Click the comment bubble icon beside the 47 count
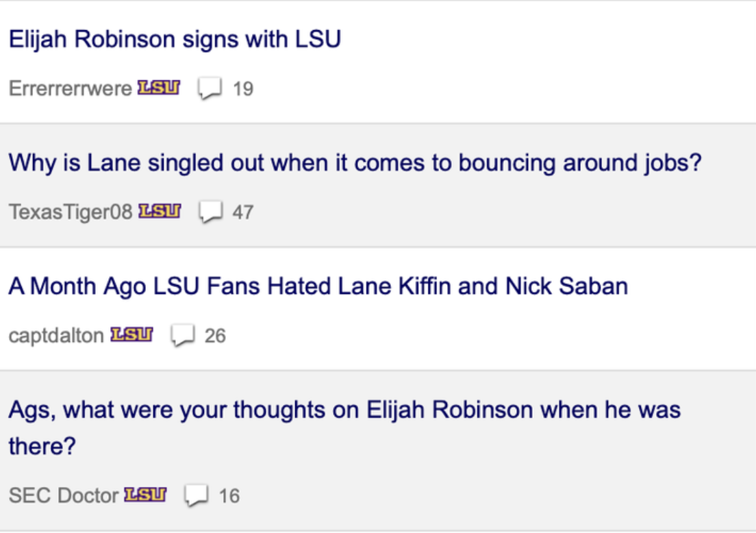Image resolution: width=756 pixels, height=533 pixels. [x=211, y=212]
